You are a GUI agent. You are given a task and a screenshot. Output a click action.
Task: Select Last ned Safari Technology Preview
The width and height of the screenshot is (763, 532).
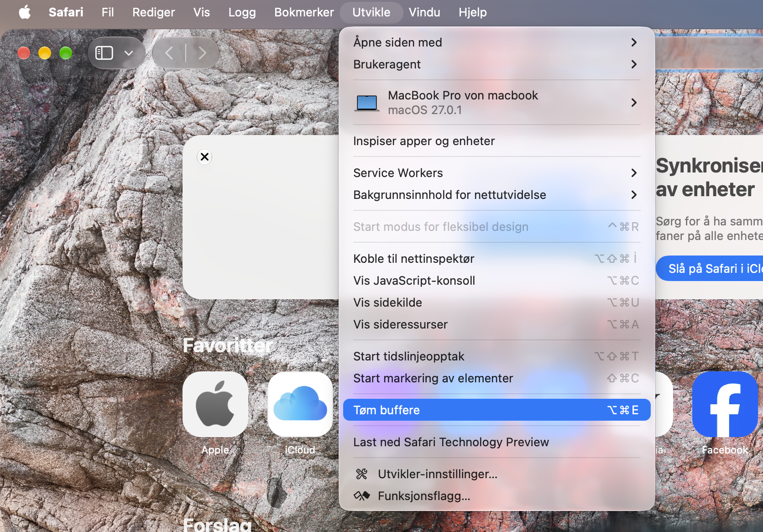(x=497, y=442)
